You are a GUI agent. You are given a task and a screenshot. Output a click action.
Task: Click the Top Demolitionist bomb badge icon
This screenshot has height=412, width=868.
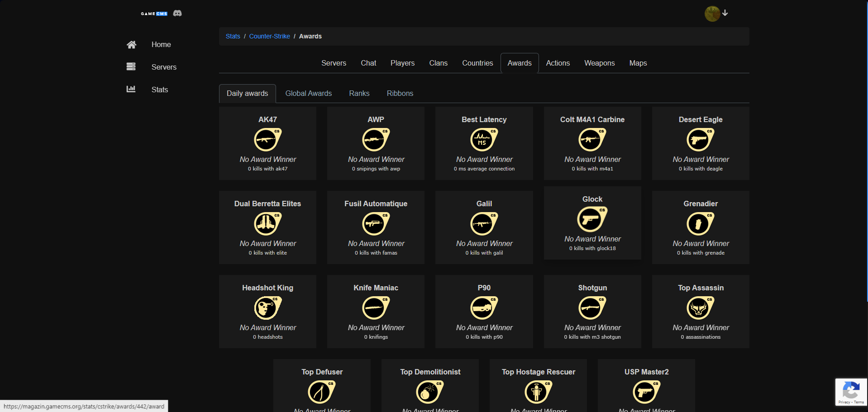(x=430, y=392)
